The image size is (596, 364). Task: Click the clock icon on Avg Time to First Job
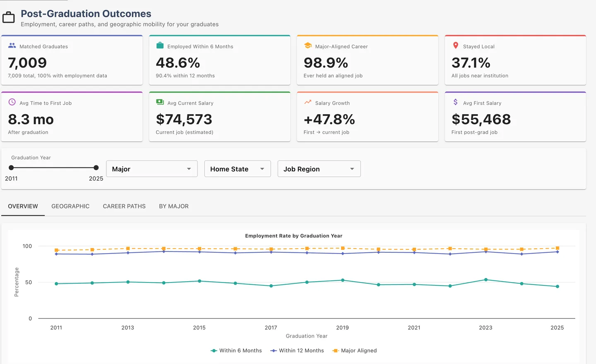click(x=12, y=102)
